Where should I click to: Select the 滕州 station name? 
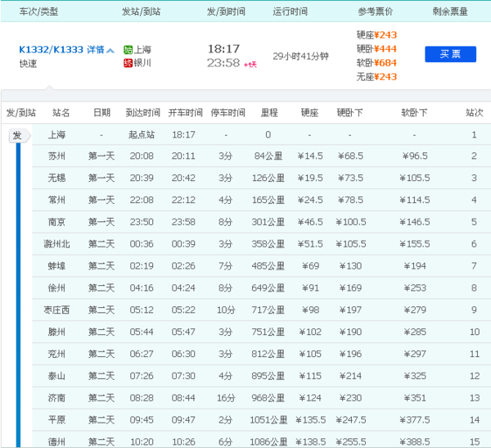tap(56, 332)
